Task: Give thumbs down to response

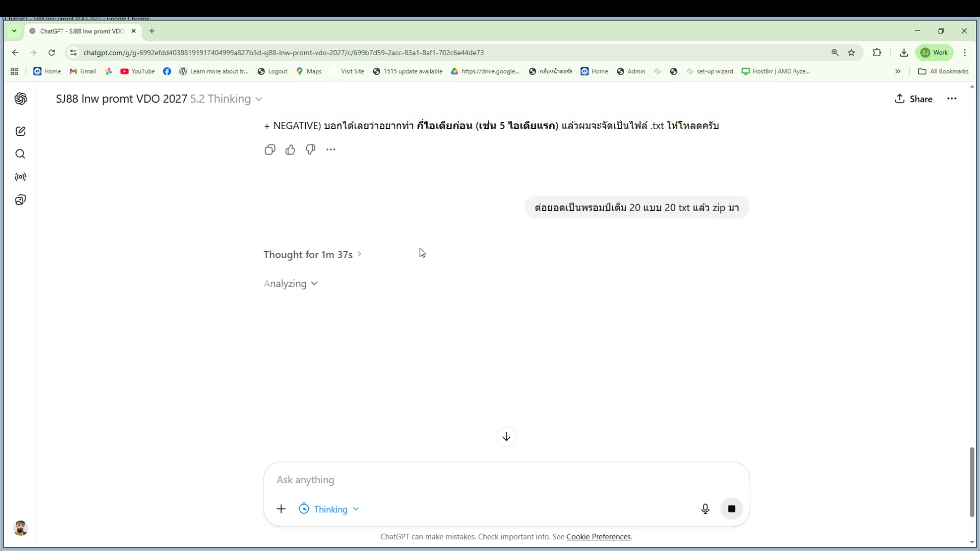Action: pos(310,149)
